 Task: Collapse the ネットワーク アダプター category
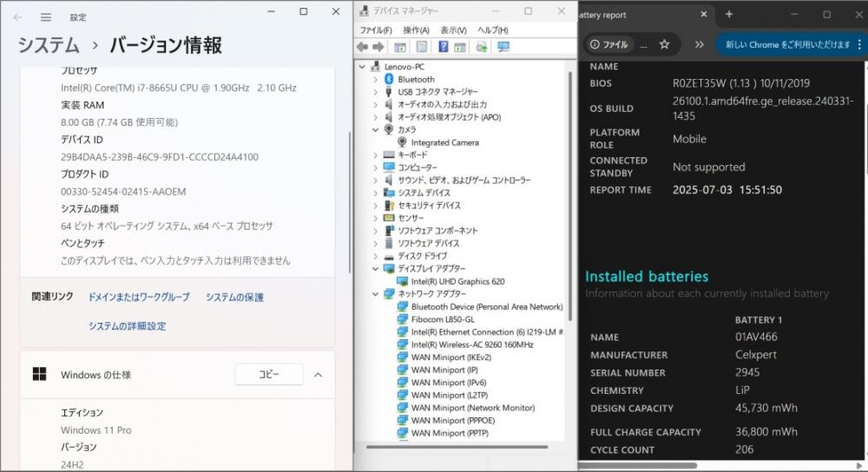click(x=375, y=294)
